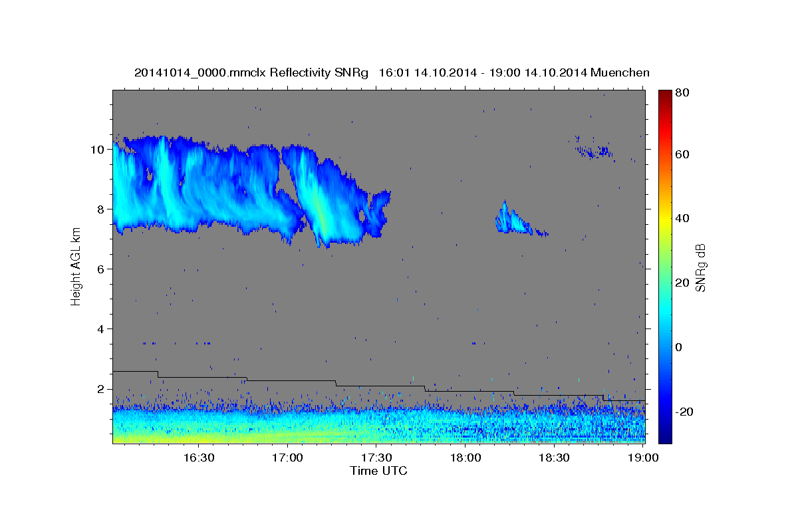Click the height tick label 4

[101, 329]
